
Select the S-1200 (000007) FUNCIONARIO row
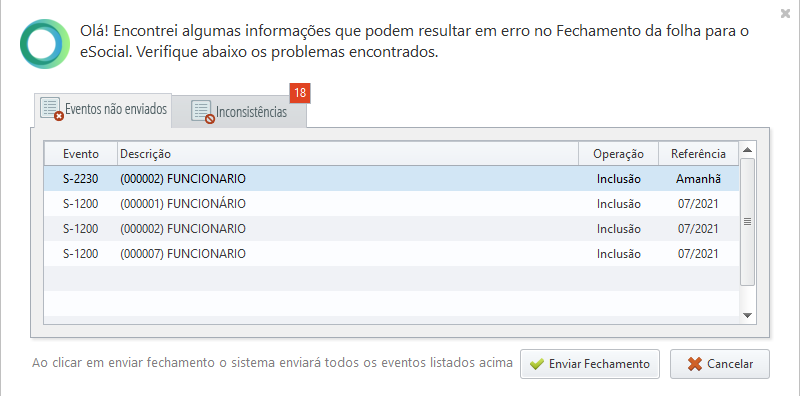(x=391, y=254)
